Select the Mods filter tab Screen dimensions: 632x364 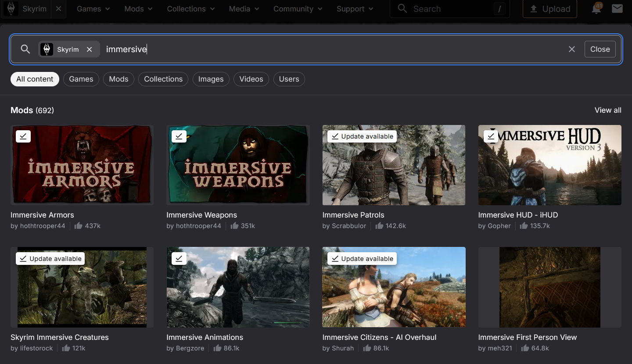[118, 79]
